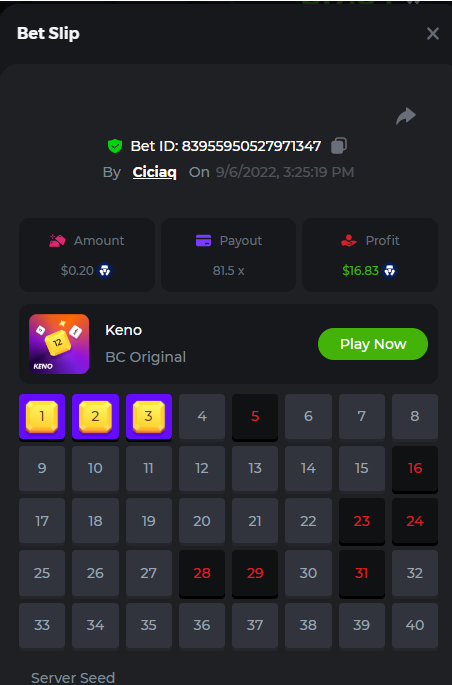
Task: Click the Payout card icon
Action: tap(204, 240)
